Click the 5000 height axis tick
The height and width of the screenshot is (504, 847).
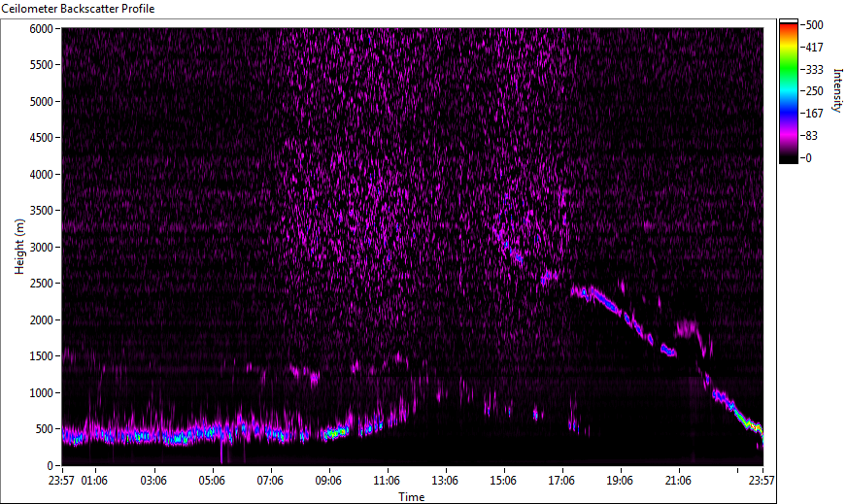[x=42, y=102]
